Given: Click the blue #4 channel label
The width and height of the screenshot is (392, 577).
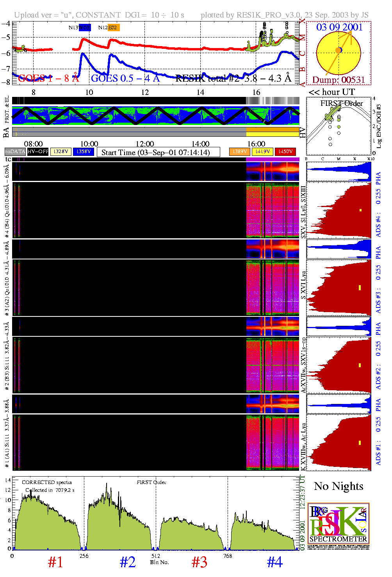Looking at the screenshot, I should (274, 562).
